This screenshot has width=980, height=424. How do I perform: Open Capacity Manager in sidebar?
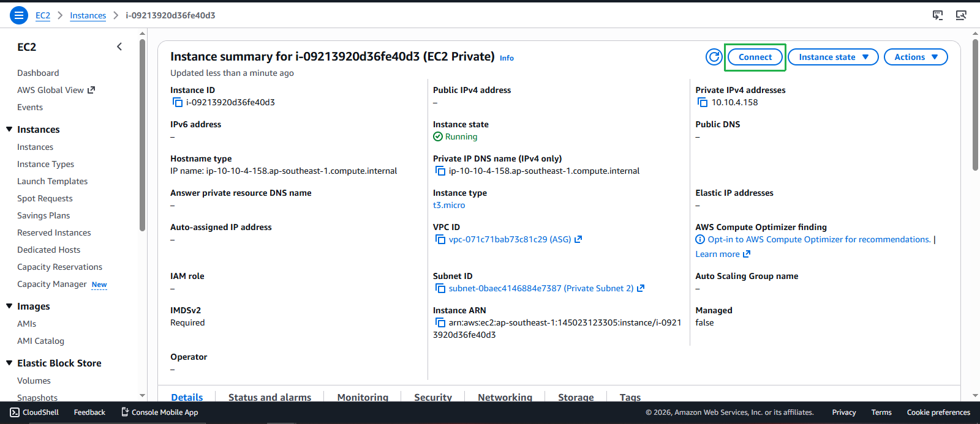point(52,284)
